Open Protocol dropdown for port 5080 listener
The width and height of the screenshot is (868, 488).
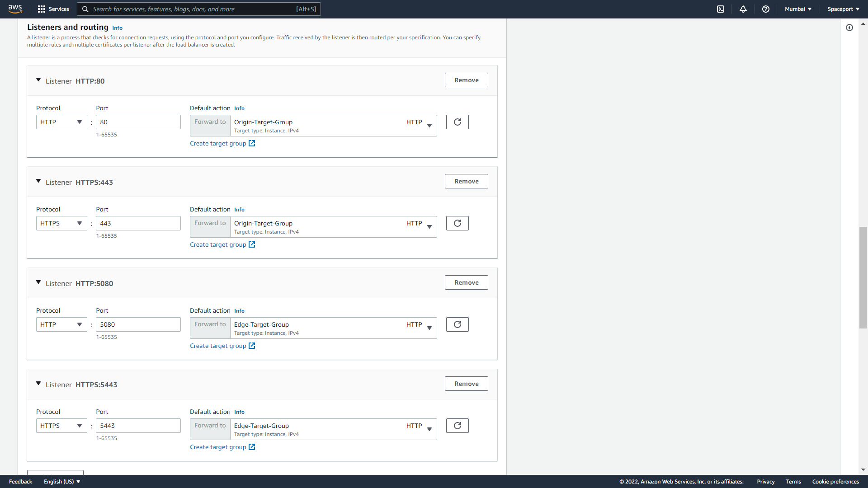(x=61, y=324)
